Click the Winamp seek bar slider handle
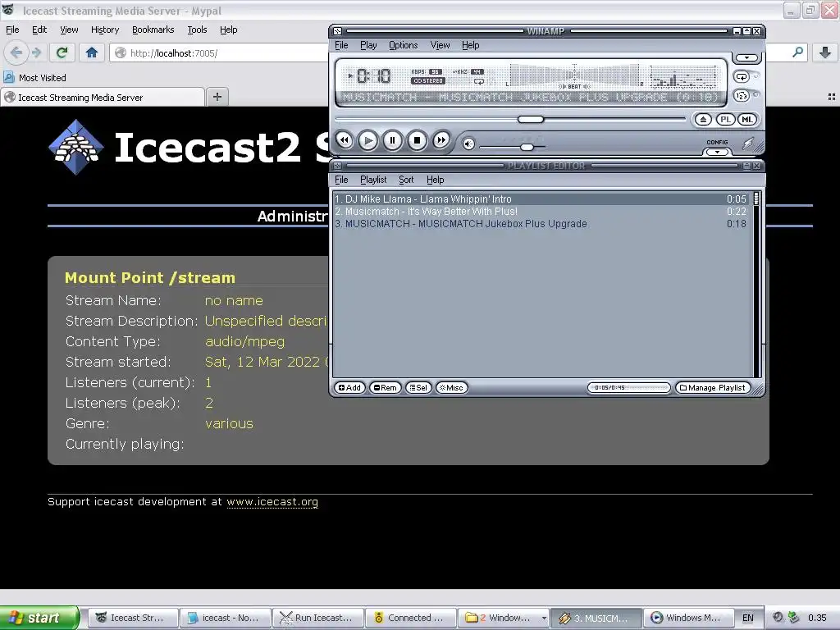Screen dimensions: 840x630 tap(531, 119)
